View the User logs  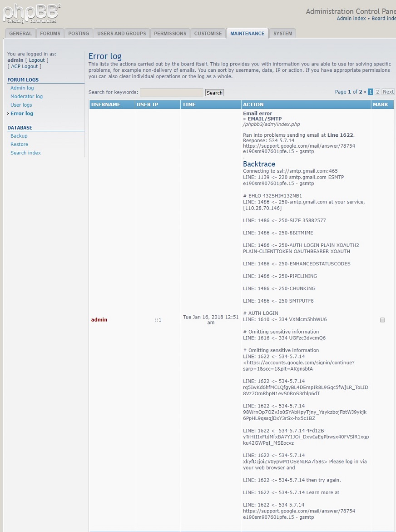pyautogui.click(x=21, y=105)
